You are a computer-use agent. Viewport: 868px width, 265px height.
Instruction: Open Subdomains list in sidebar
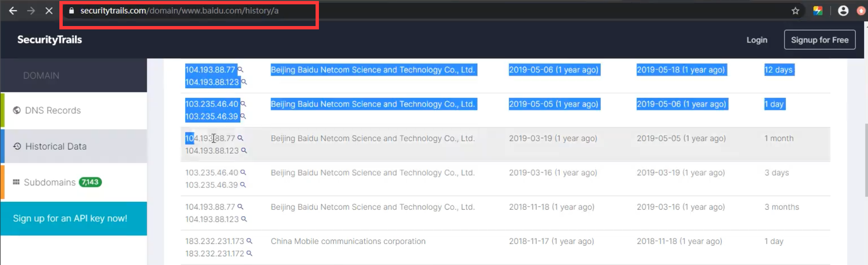pos(50,182)
